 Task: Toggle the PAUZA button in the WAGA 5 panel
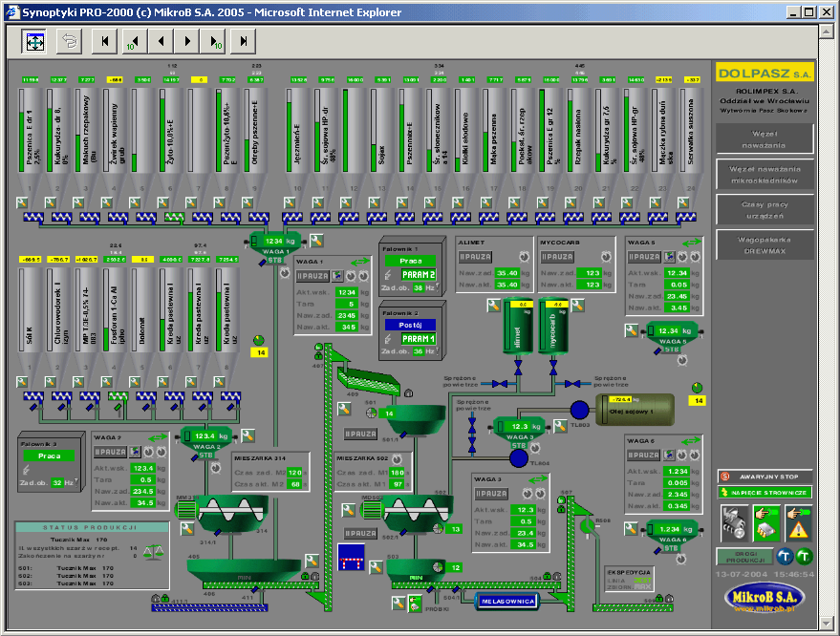coord(644,257)
